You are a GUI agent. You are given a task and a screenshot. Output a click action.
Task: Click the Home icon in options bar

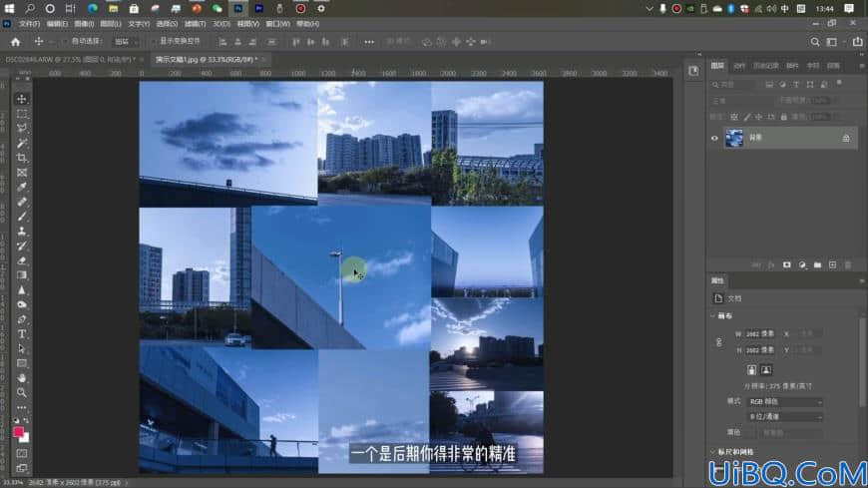(16, 42)
